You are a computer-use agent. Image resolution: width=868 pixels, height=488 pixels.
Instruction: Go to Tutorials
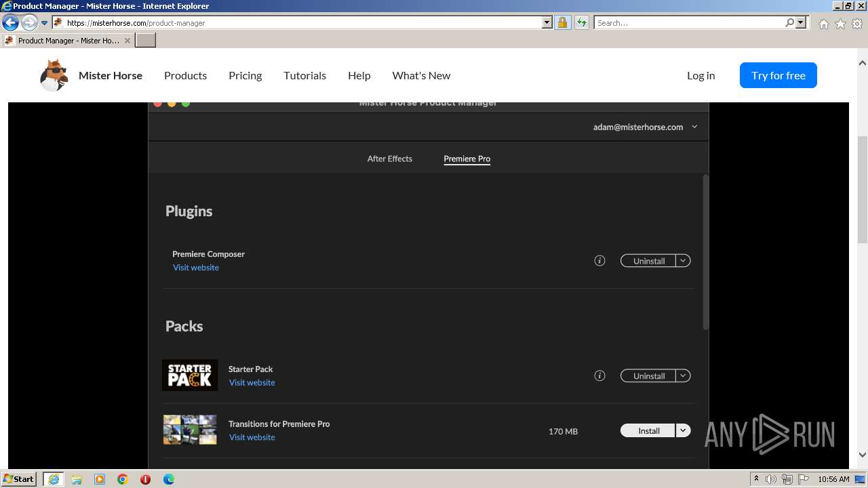coord(305,75)
